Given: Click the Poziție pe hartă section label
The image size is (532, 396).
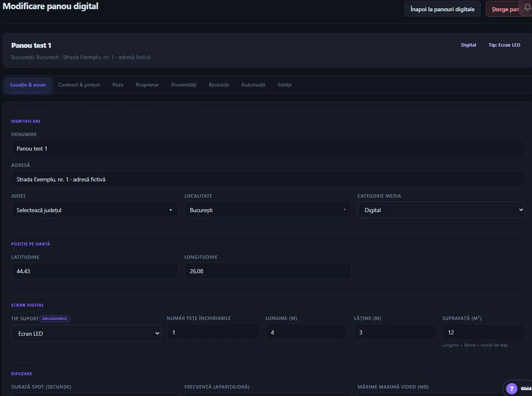Looking at the screenshot, I should [x=30, y=244].
